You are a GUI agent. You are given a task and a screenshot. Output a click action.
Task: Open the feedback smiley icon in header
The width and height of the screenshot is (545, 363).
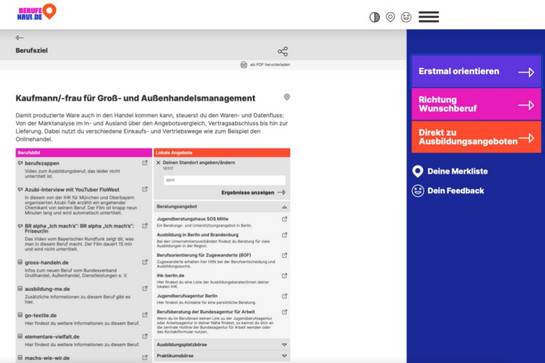pyautogui.click(x=406, y=17)
